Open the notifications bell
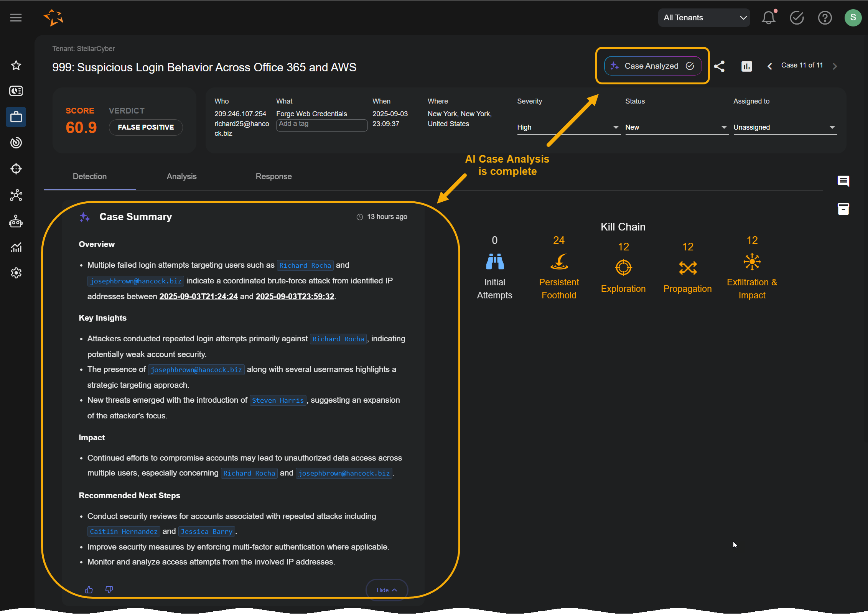 [x=768, y=18]
